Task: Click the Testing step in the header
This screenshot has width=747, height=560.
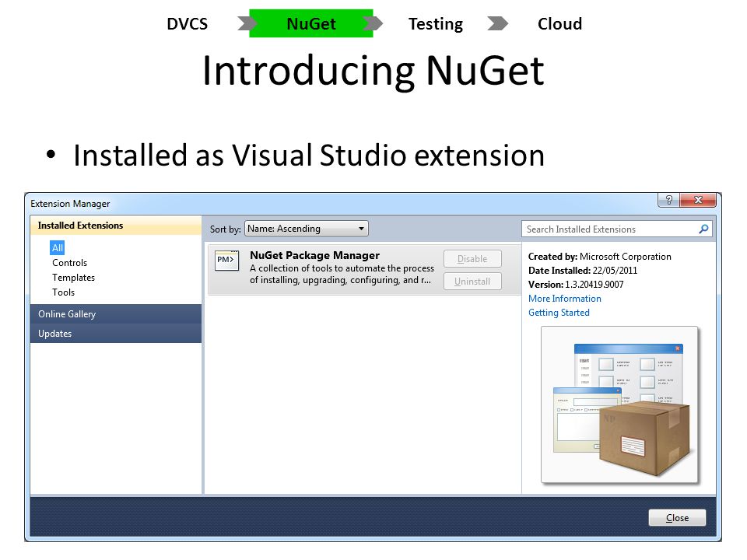Action: click(436, 24)
